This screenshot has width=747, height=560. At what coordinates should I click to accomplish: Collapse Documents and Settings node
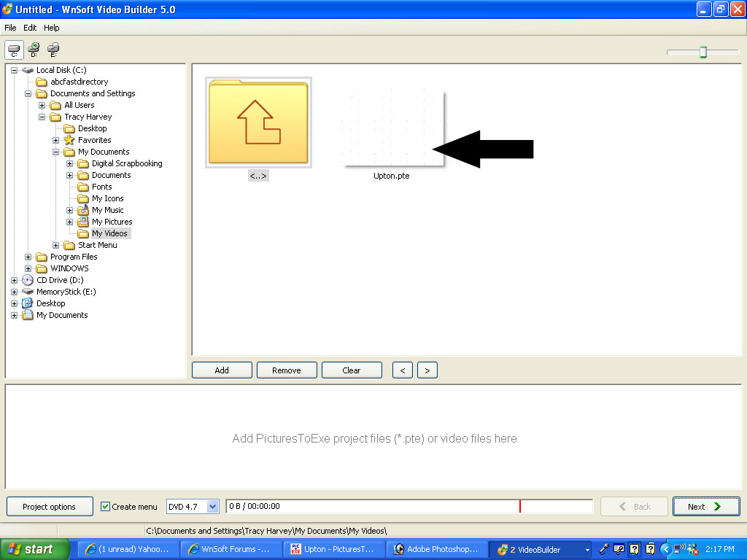tap(28, 93)
